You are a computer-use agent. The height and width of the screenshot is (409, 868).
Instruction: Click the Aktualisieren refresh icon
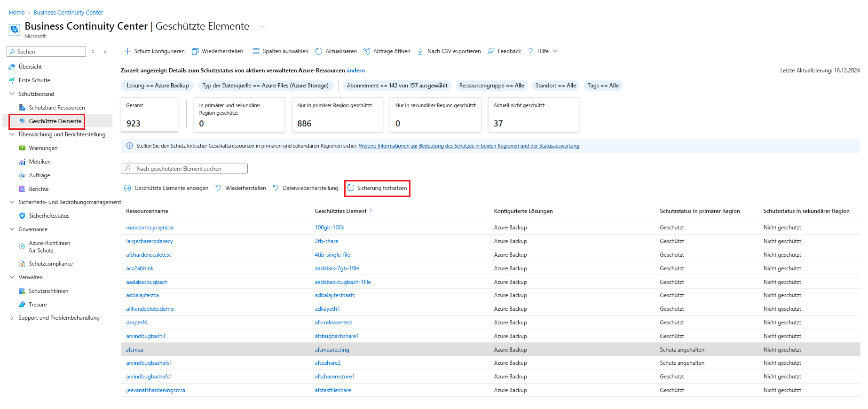319,51
